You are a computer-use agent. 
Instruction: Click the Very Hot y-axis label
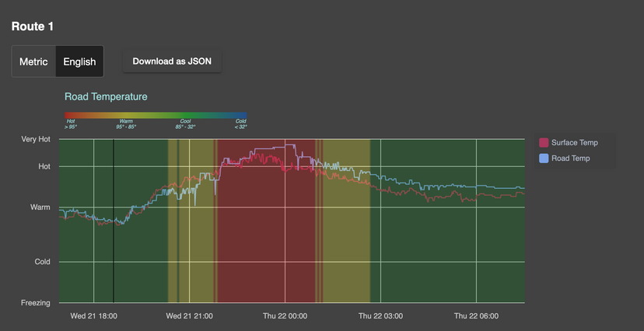pos(36,139)
